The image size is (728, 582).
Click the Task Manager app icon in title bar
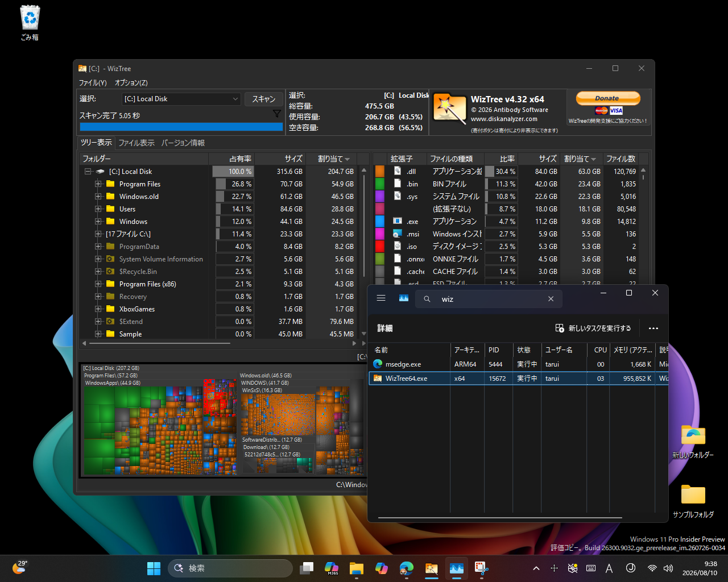point(404,298)
